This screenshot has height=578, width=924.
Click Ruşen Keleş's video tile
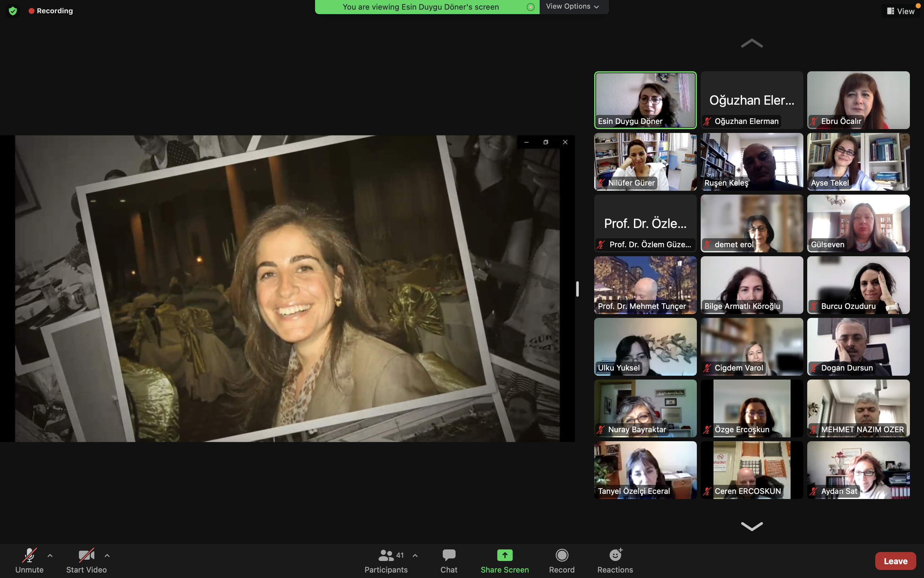pos(752,162)
